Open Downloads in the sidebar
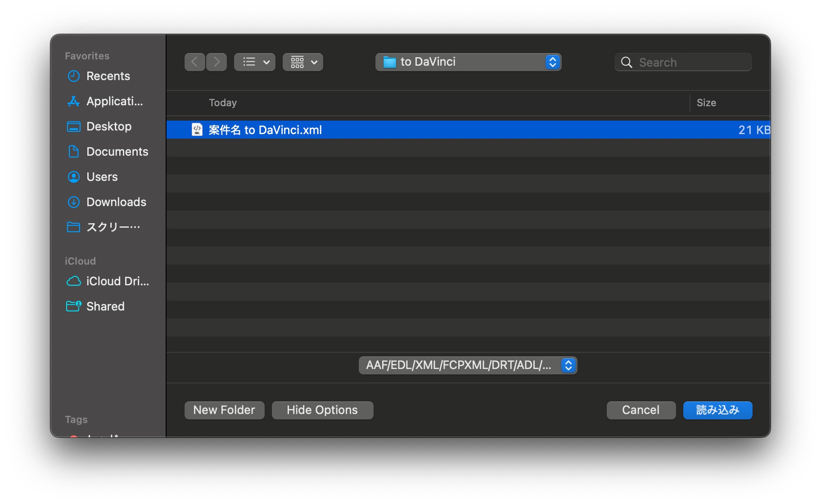 click(x=116, y=202)
